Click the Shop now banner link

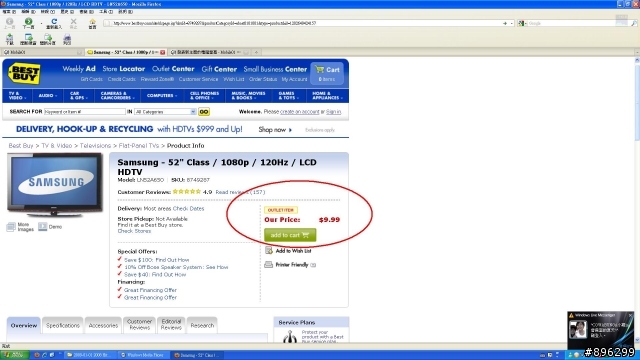click(275, 130)
